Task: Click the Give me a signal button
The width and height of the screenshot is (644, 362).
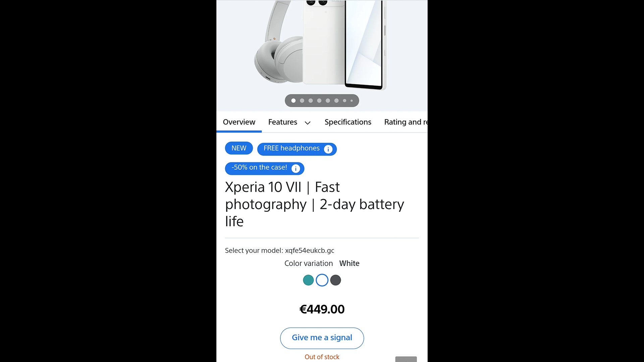Action: pyautogui.click(x=322, y=338)
